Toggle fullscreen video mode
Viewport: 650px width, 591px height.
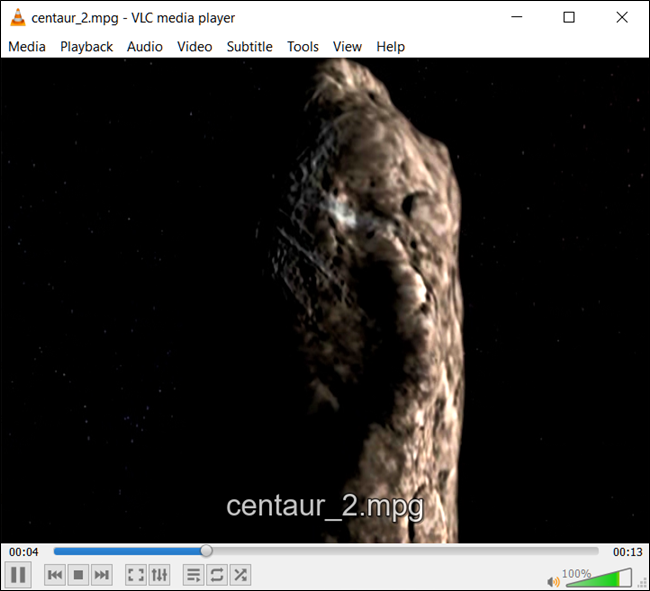click(136, 575)
